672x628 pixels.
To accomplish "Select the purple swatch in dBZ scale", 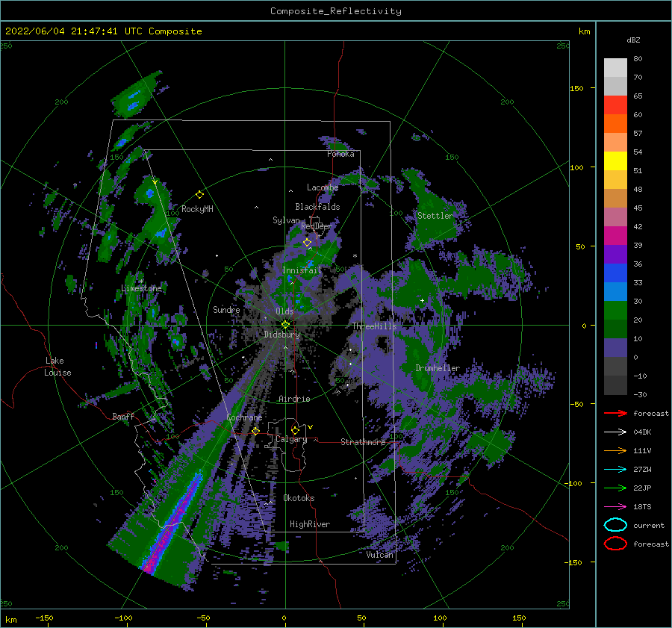I will coord(615,254).
